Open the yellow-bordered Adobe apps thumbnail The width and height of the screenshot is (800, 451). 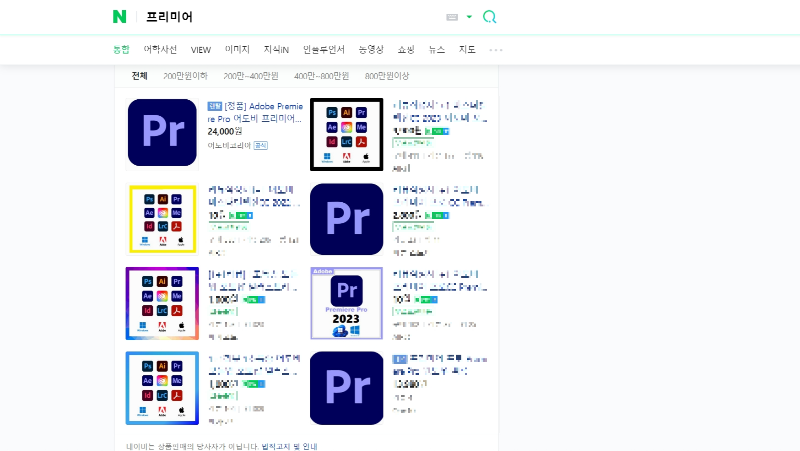tap(162, 219)
